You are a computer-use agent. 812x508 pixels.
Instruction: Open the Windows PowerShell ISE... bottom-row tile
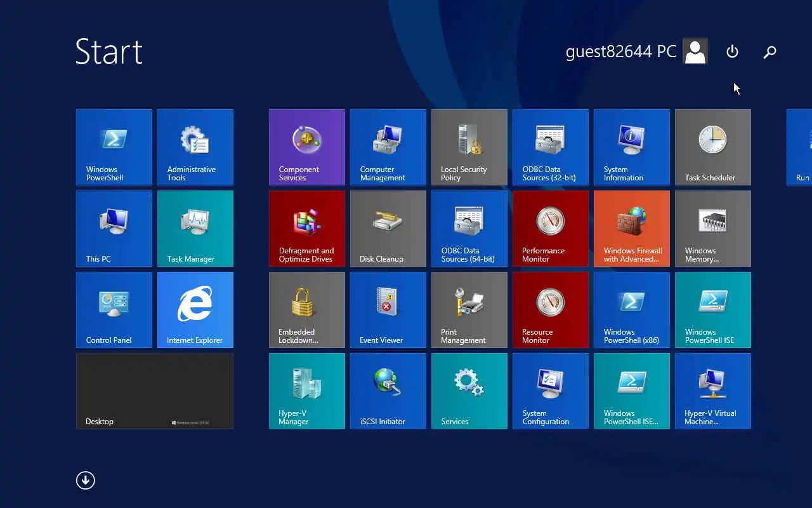pos(632,391)
